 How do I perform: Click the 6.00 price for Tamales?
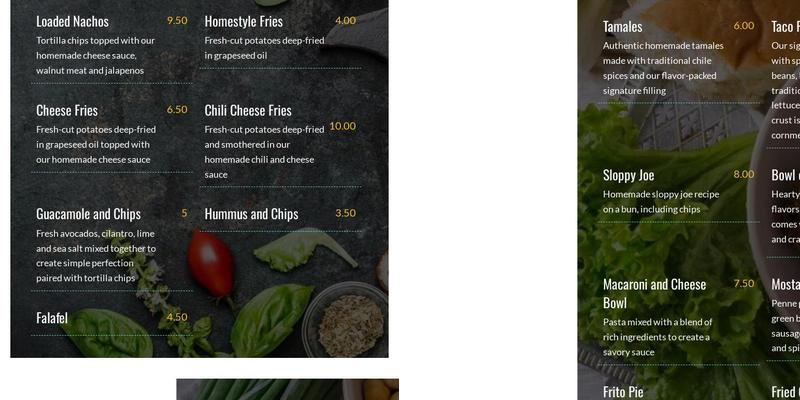point(744,26)
